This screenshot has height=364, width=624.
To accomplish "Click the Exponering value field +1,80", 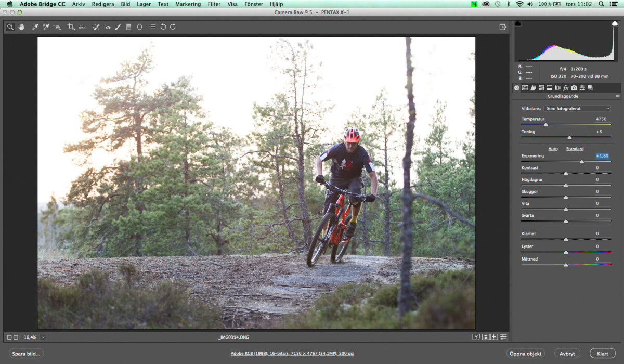I will [602, 156].
